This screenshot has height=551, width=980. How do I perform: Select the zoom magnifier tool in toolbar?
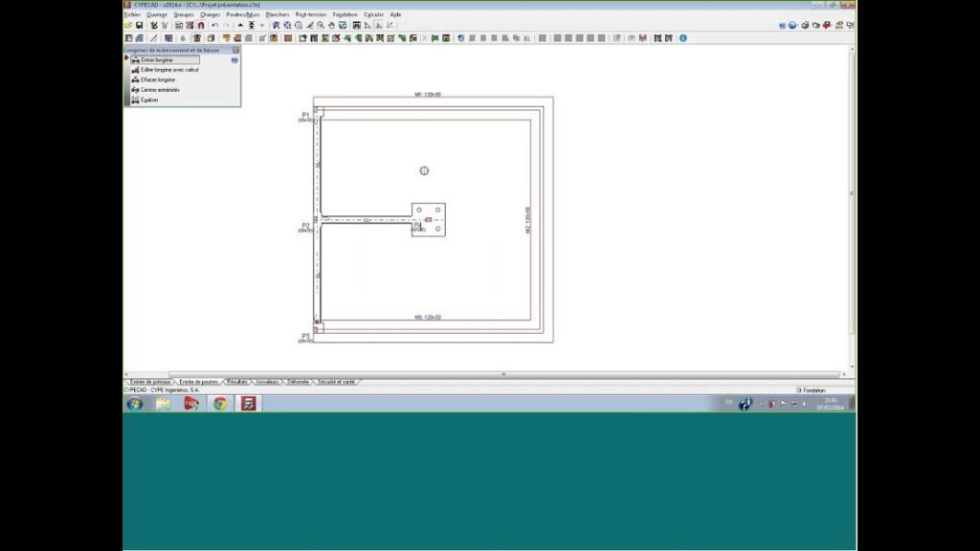coord(299,26)
